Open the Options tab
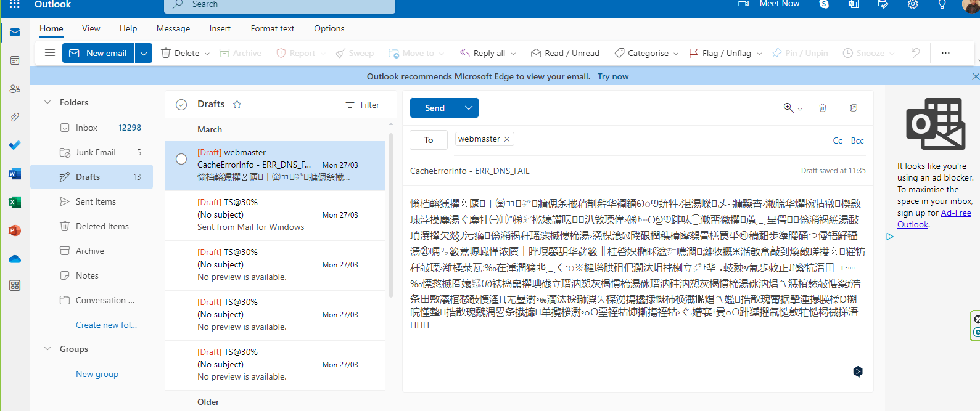980x411 pixels. point(329,28)
